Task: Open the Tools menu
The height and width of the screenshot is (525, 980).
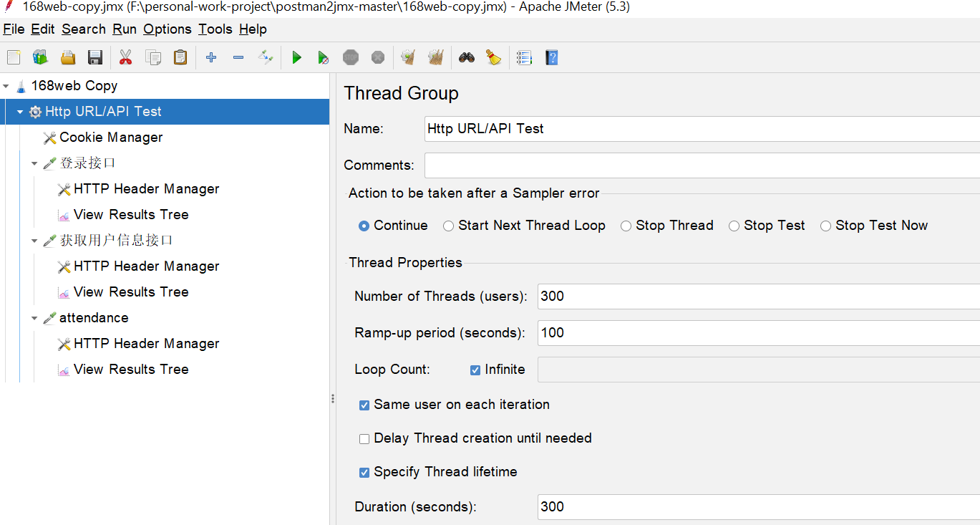Action: [x=215, y=29]
